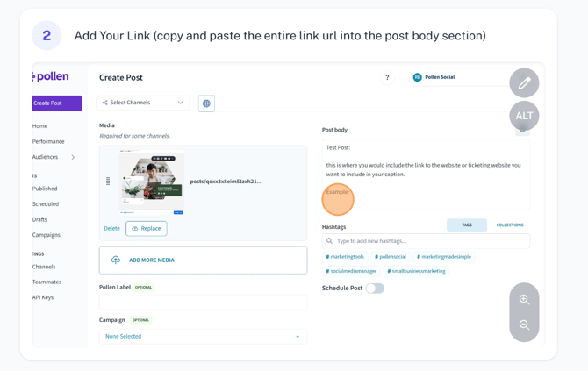Click the zoom out magnifier icon
The height and width of the screenshot is (371, 588).
click(524, 325)
